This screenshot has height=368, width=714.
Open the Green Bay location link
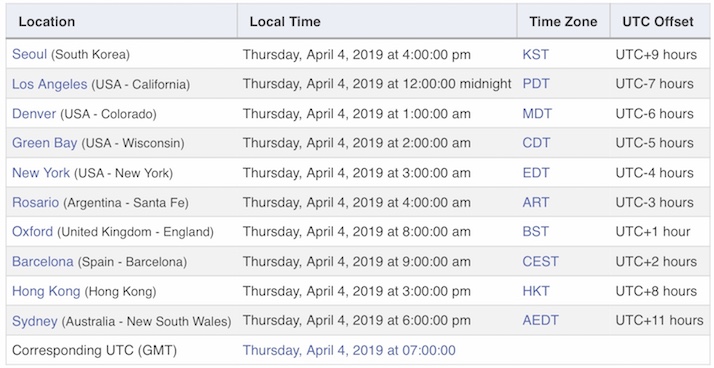[45, 143]
